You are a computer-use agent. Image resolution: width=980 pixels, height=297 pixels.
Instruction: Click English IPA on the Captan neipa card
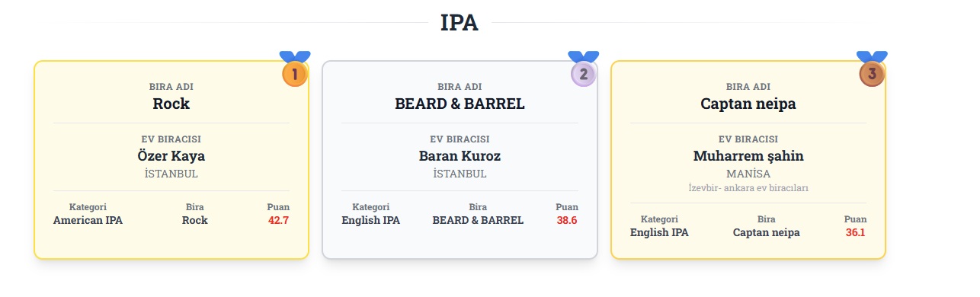[659, 232]
